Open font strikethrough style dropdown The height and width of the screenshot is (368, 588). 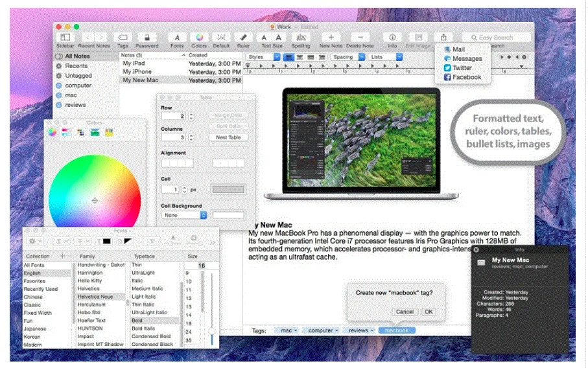coord(82,241)
